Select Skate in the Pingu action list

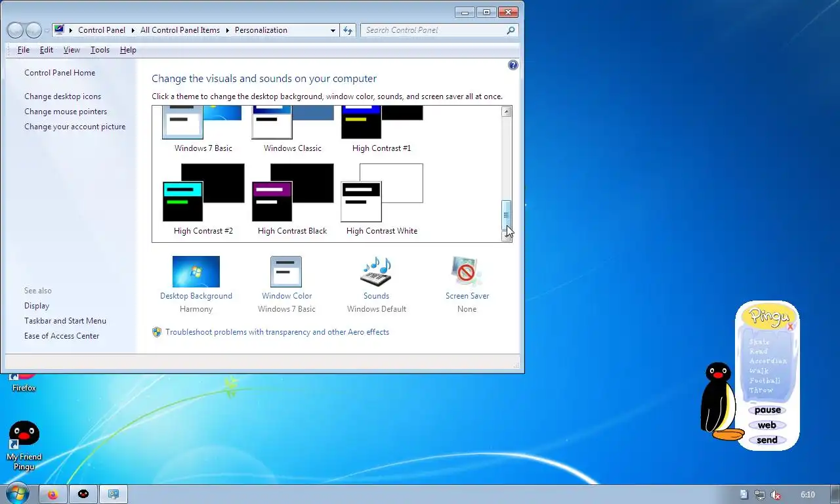click(759, 342)
